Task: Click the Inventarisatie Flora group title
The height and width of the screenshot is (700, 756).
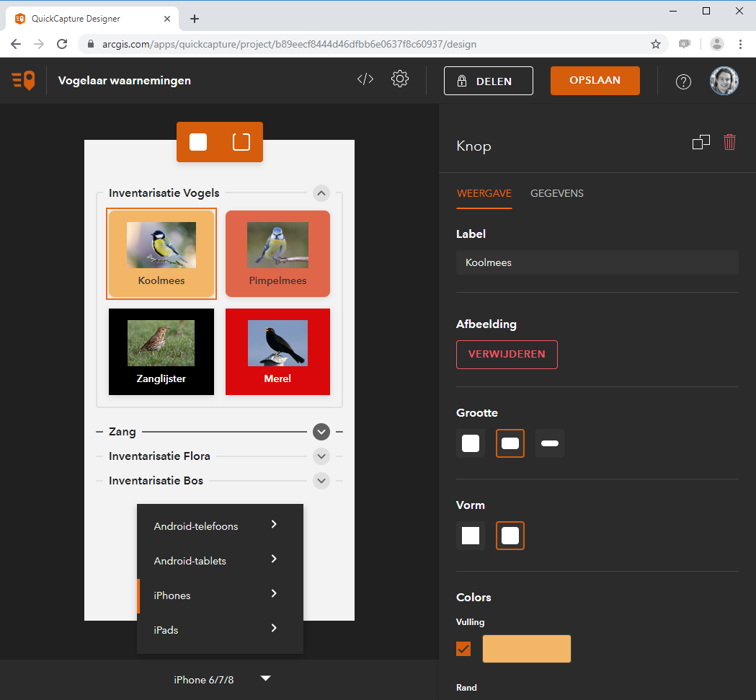Action: click(x=159, y=456)
